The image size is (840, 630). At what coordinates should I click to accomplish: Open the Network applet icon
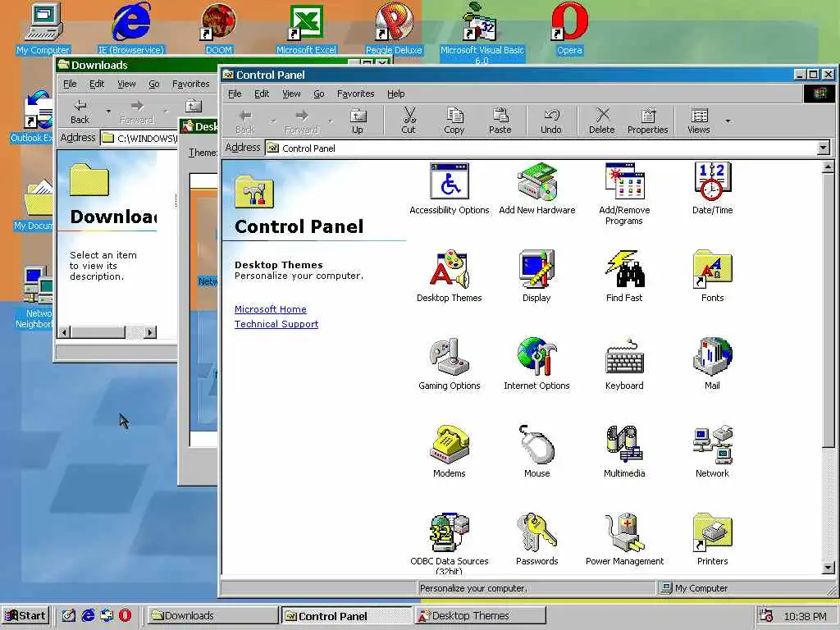click(x=712, y=452)
